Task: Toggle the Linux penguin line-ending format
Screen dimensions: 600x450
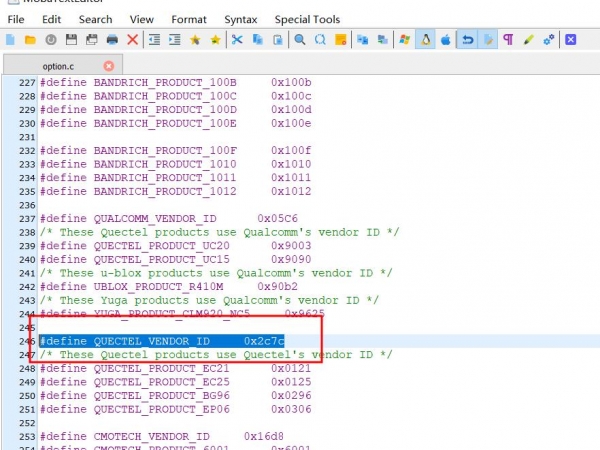Action: point(425,40)
